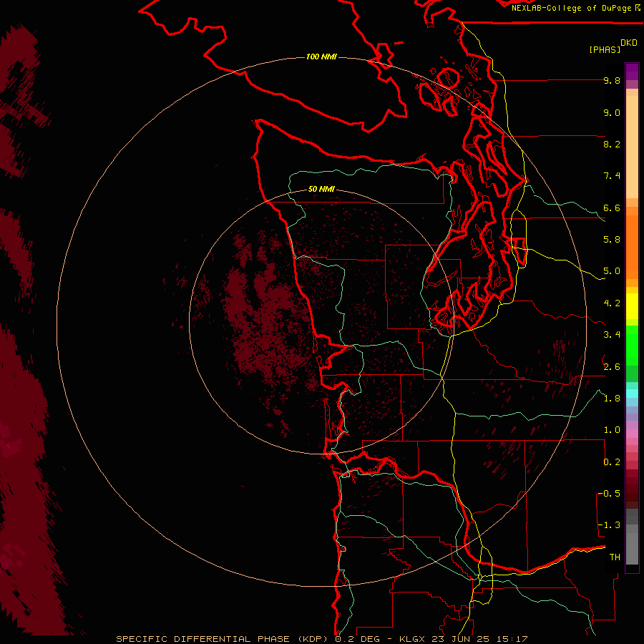Click the 5.0 scale value
The height and width of the screenshot is (644, 644).
pos(612,271)
